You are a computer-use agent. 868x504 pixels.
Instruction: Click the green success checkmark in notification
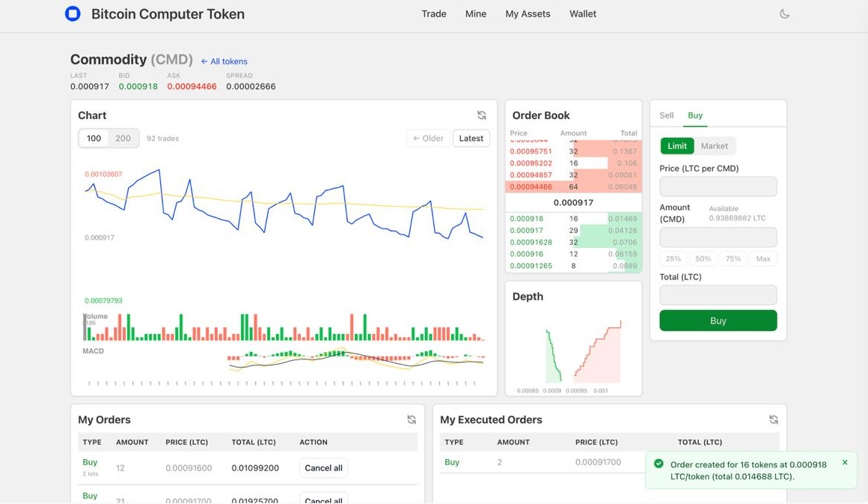tap(658, 464)
